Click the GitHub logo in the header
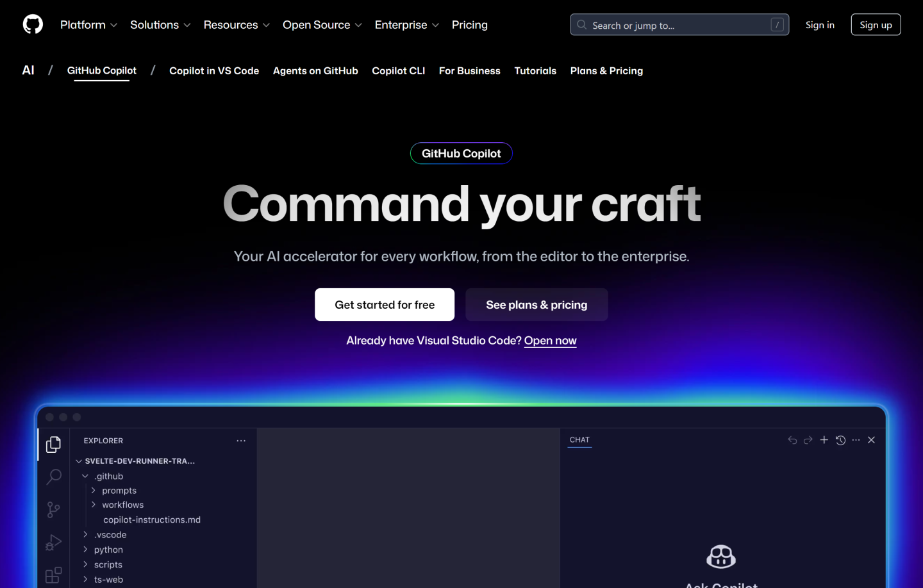Image resolution: width=923 pixels, height=588 pixels. coord(32,24)
